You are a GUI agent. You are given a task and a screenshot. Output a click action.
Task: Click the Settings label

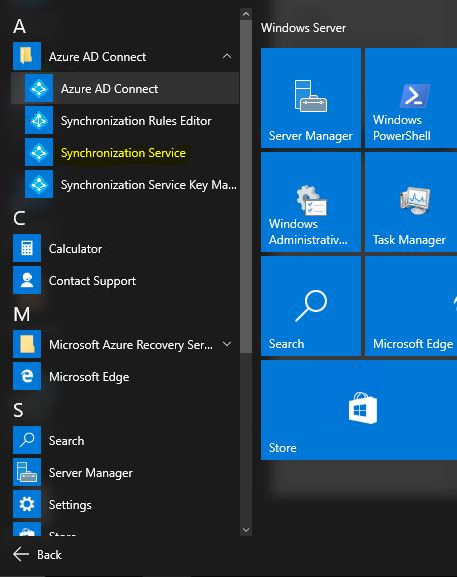click(x=70, y=505)
